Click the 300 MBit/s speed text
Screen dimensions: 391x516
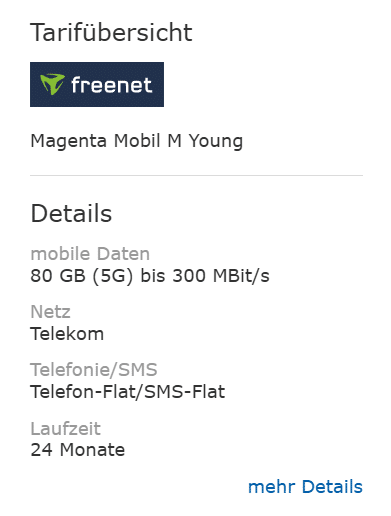tap(221, 276)
